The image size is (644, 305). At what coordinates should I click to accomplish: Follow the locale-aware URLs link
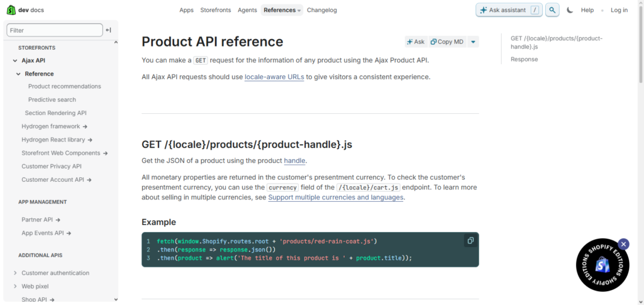point(274,77)
